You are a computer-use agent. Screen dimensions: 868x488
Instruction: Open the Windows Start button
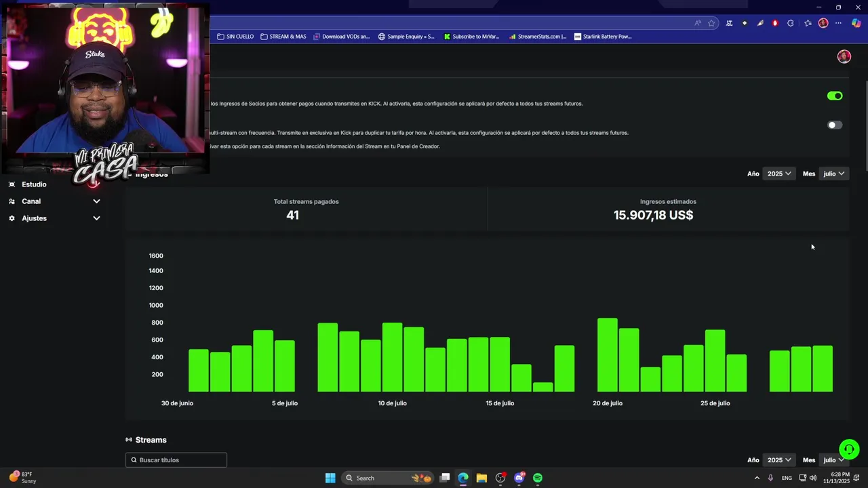coord(330,478)
